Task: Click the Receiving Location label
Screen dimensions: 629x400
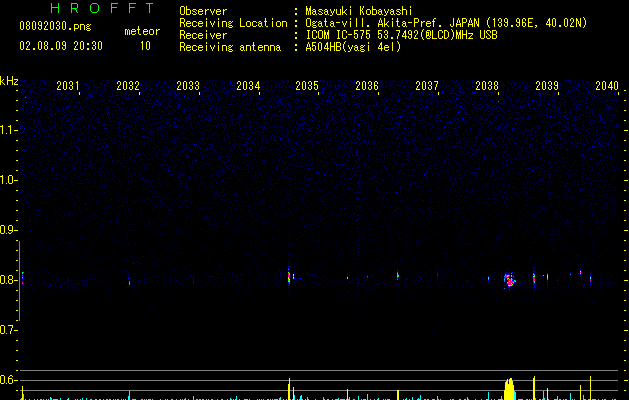Action: coord(233,23)
